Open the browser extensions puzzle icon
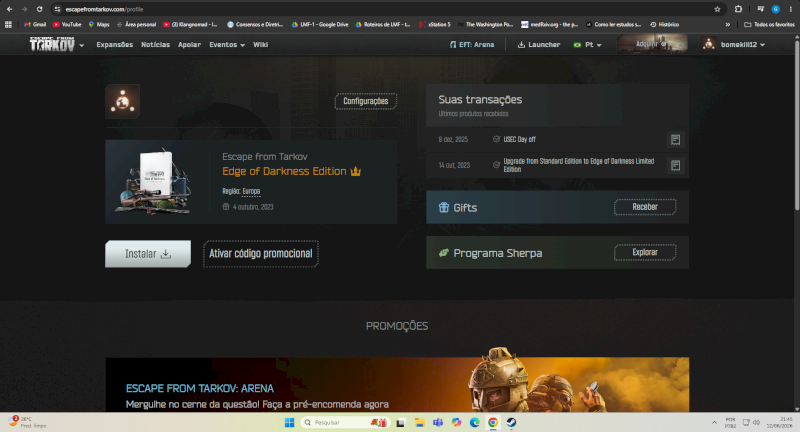This screenshot has height=432, width=800. pos(738,9)
